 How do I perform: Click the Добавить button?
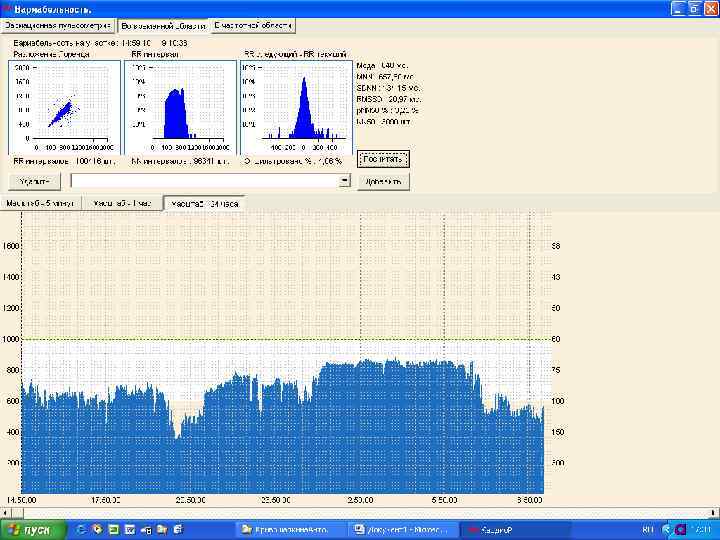[x=383, y=181]
